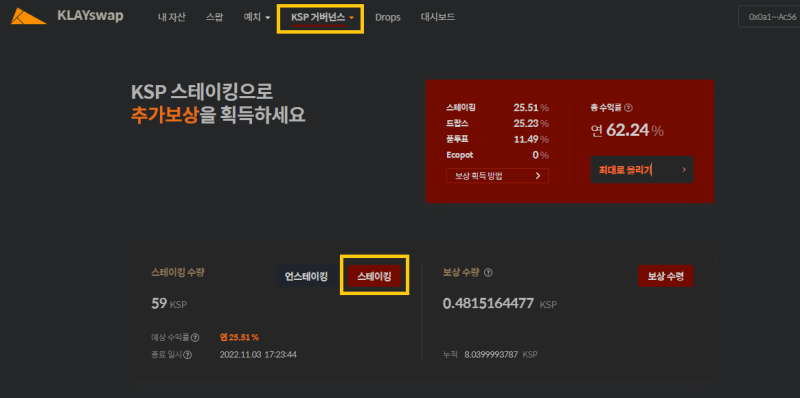Viewport: 800px width, 398px height.
Task: Click the 최대로 올리기 button
Action: 642,169
